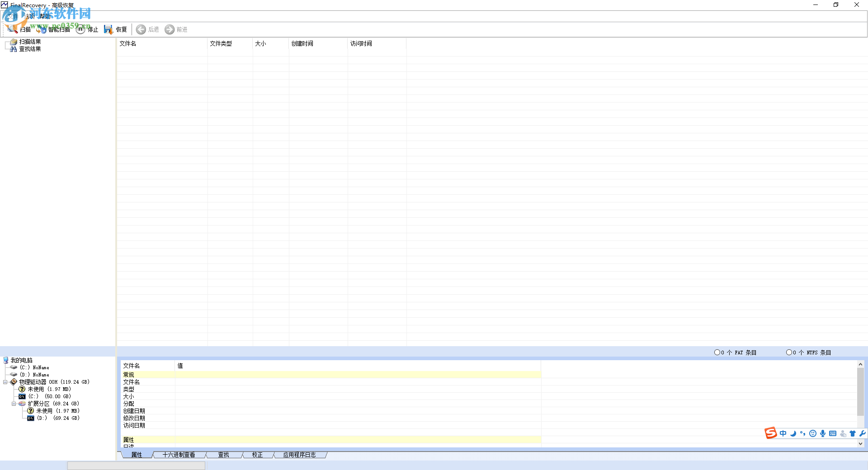This screenshot has width=868, height=470.
Task: Select the (C:) (50.00 GB) label
Action: [50, 396]
